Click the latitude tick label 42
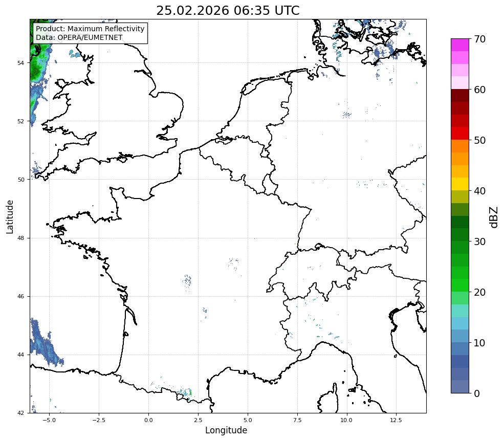504x440 pixels. pos(20,413)
